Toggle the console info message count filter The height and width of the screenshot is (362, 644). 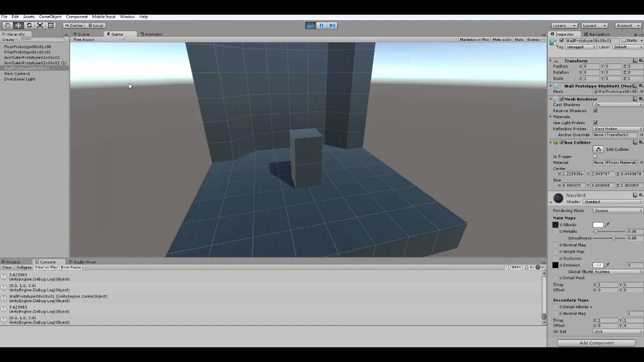[514, 267]
